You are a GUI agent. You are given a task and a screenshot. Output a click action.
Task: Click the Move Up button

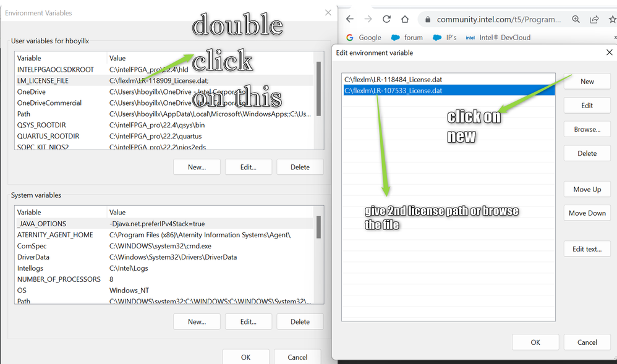tap(587, 189)
